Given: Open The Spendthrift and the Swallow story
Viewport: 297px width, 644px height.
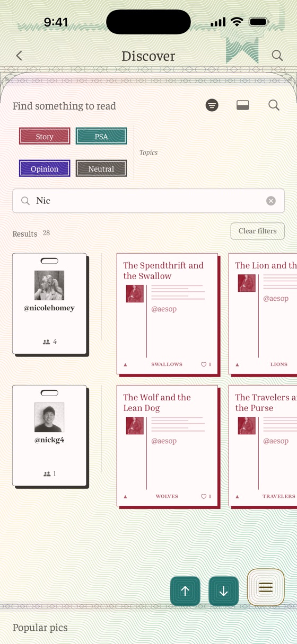Looking at the screenshot, I should pos(167,314).
